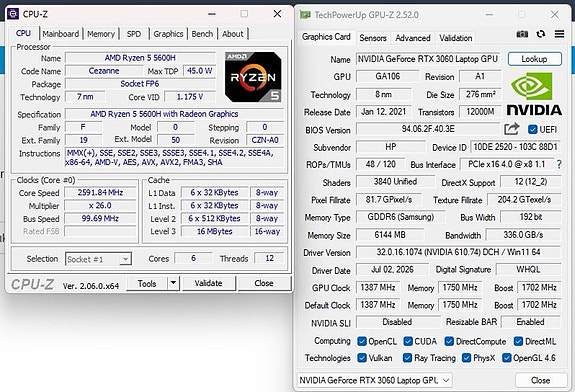Viewport: 575px width, 392px height.
Task: Click the Cezanne code name value
Action: [x=104, y=71]
